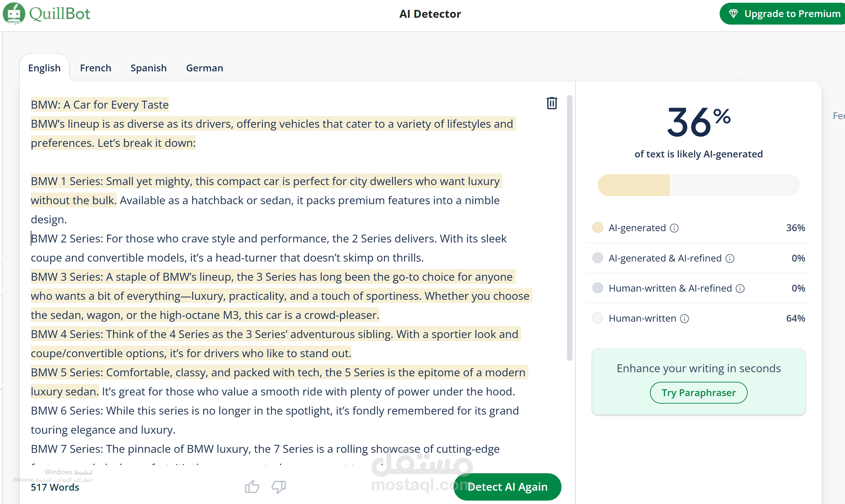Screen dimensions: 845x504
Task: Click the 'AI-generated & AI-refined' label
Action: pos(665,258)
